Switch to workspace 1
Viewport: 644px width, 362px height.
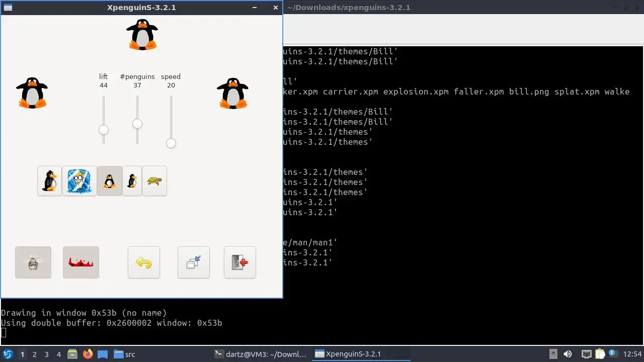(22, 354)
